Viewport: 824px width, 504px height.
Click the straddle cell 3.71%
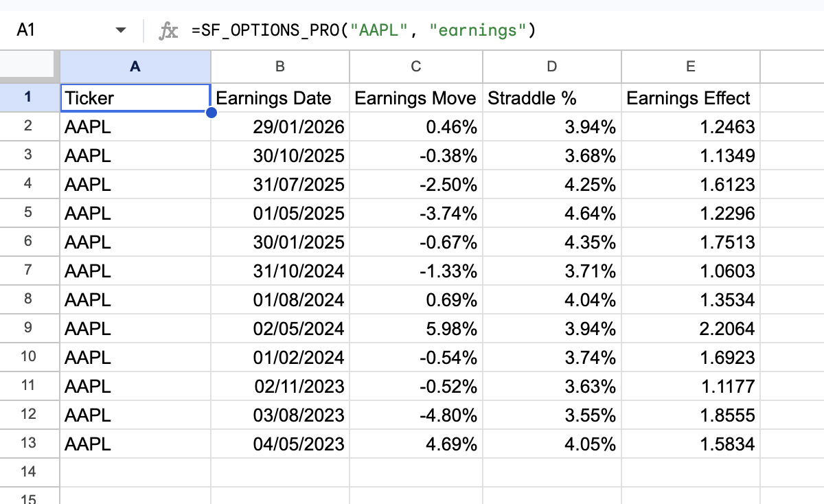552,271
